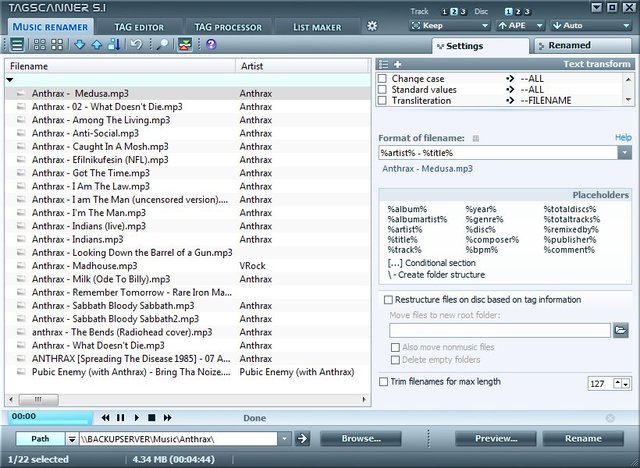Click the Rename button
640x468 pixels.
click(x=583, y=439)
